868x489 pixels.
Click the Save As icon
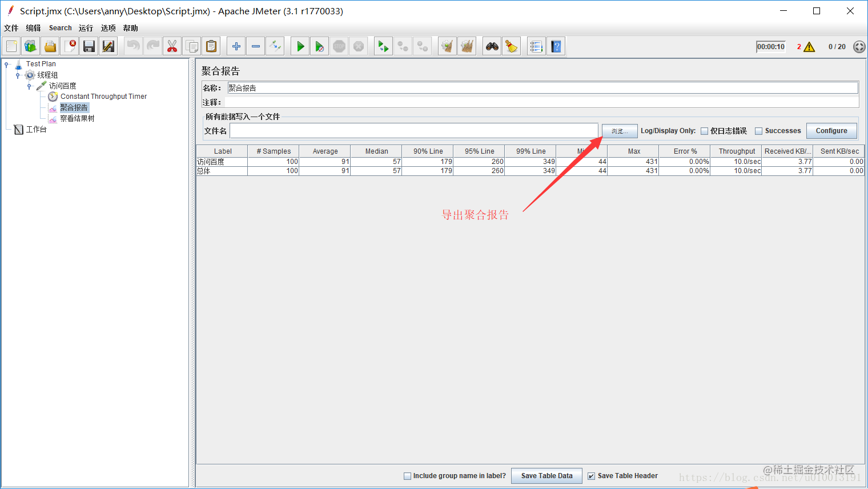108,46
